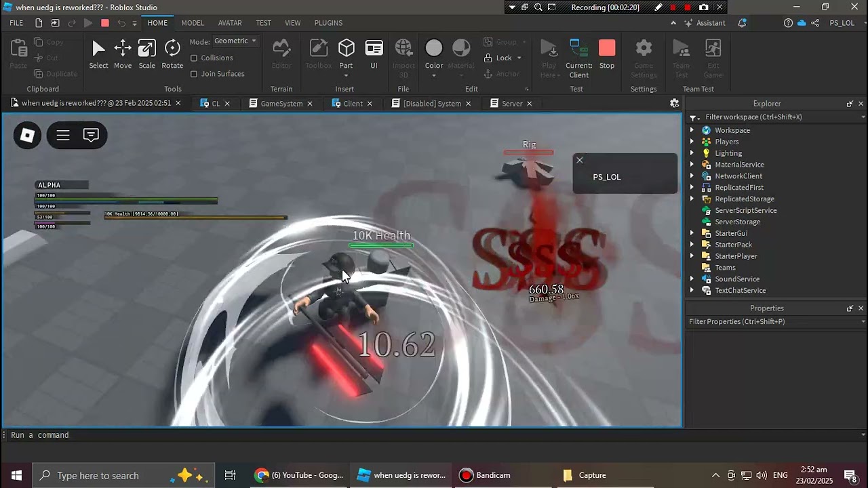The height and width of the screenshot is (488, 868).
Task: Switch to the MODEL ribbon tab
Action: (193, 23)
